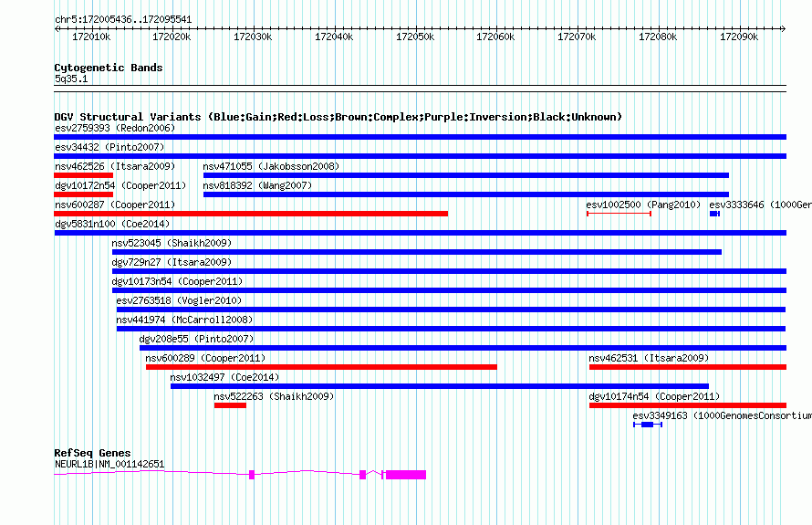Select the nsv462531 red loss bar
Image resolution: width=812 pixels, height=525 pixels.
pos(688,367)
